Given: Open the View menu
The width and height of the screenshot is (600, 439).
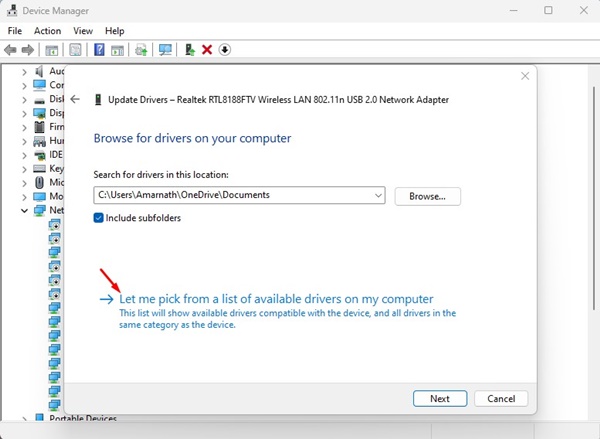Looking at the screenshot, I should pos(83,31).
